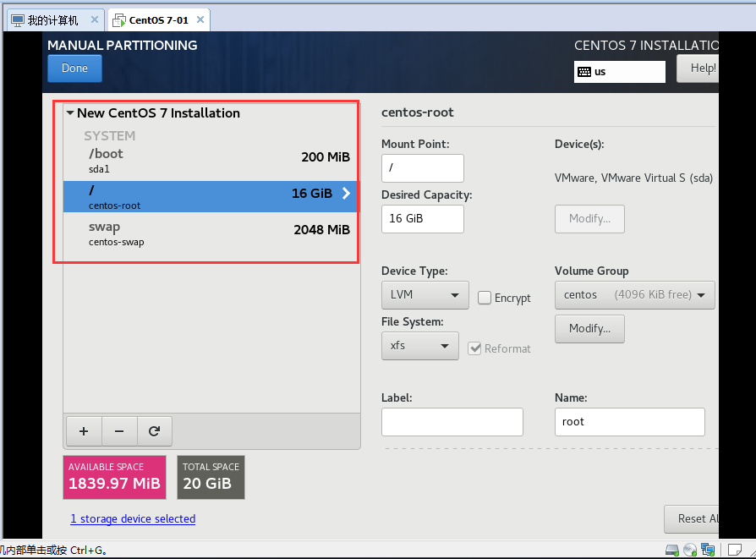Viewport: 756px width, 559px height.
Task: Select the /boot sda1 partition row
Action: 211,161
